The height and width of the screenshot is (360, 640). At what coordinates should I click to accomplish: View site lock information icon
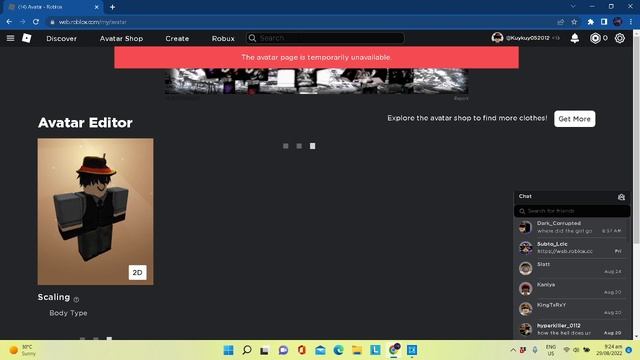(x=52, y=22)
